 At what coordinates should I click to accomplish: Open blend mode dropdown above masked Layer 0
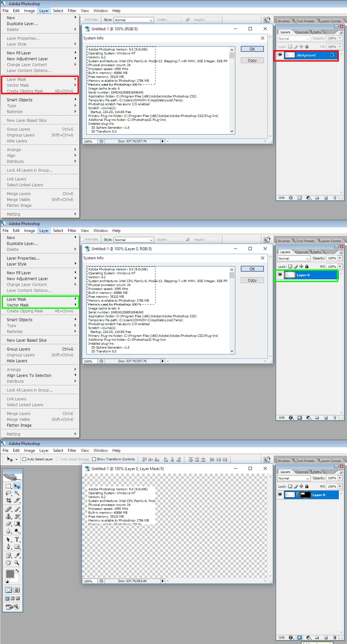point(294,478)
